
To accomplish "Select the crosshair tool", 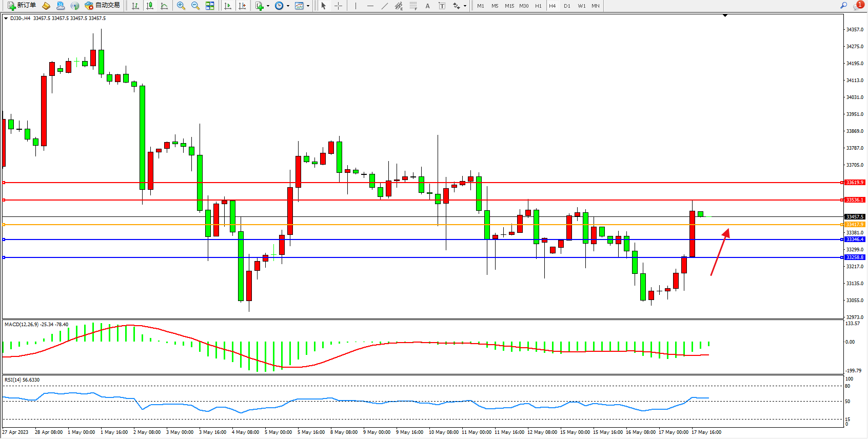I will (x=338, y=6).
